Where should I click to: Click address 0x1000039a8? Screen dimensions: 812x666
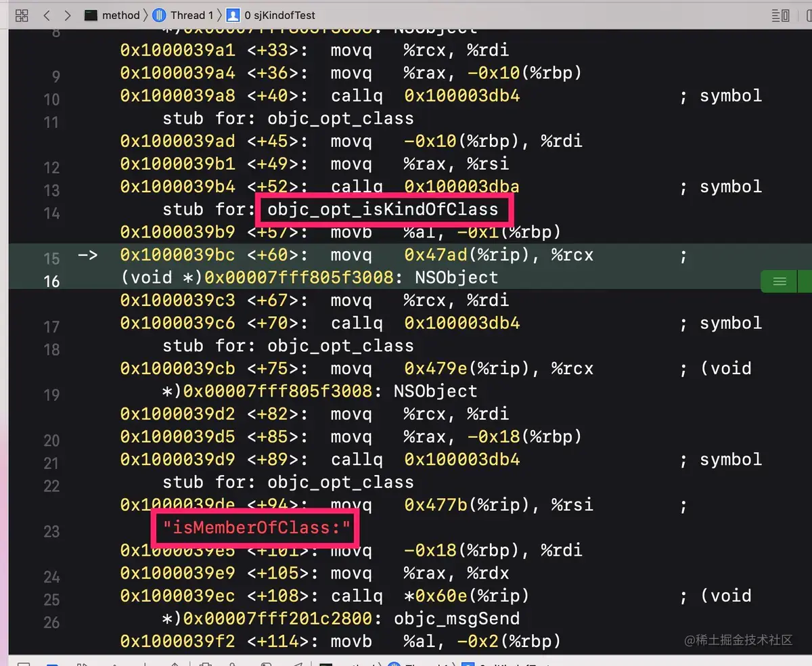tap(178, 95)
